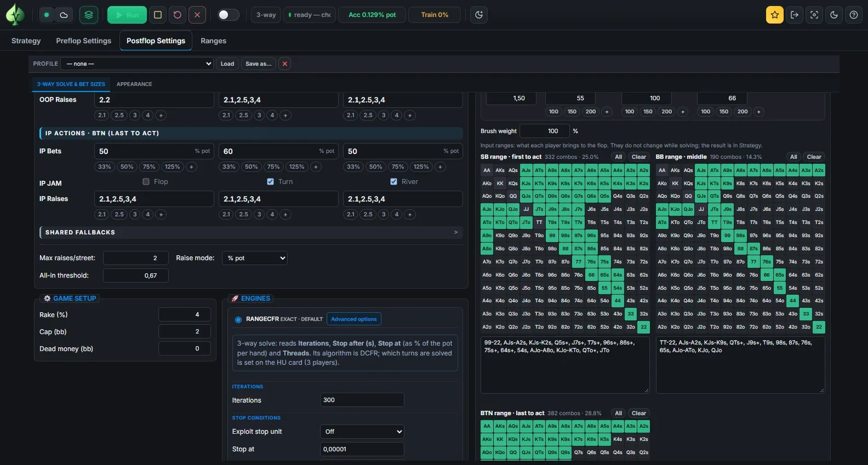Click the yellow star button
Image resolution: width=868 pixels, height=465 pixels.
pyautogui.click(x=775, y=15)
